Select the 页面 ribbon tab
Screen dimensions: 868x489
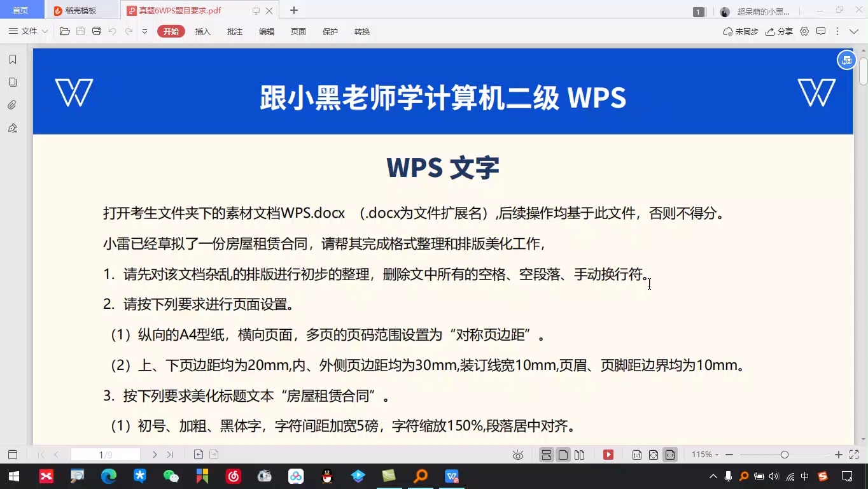pos(298,31)
